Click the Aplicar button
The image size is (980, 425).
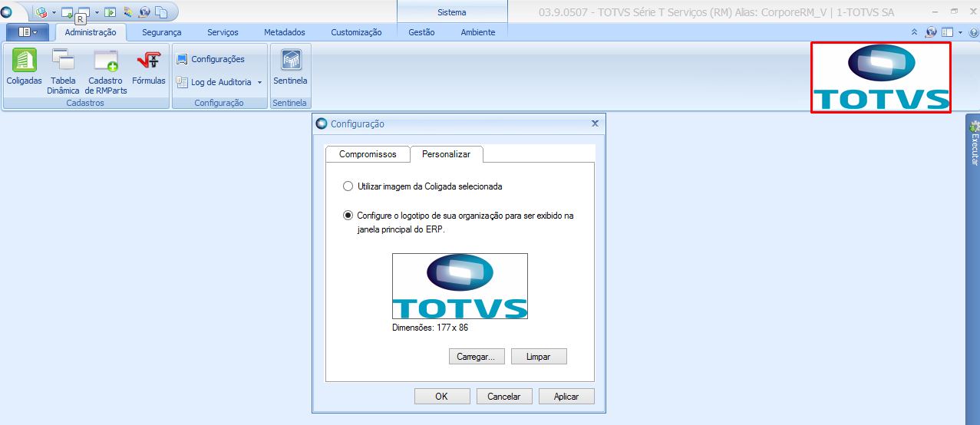[566, 397]
